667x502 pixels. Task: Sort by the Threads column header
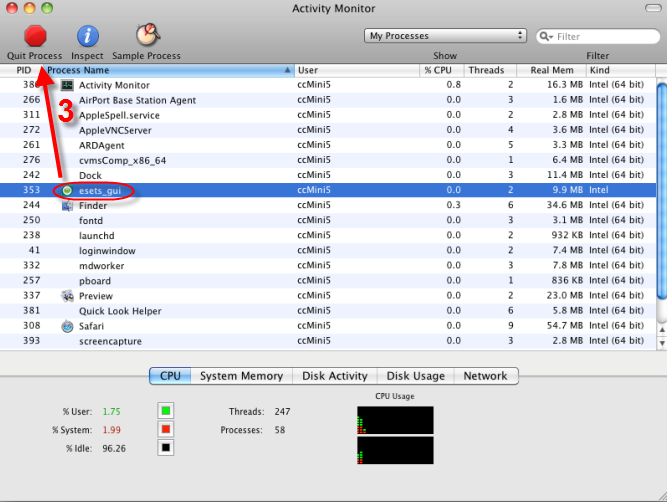(490, 70)
